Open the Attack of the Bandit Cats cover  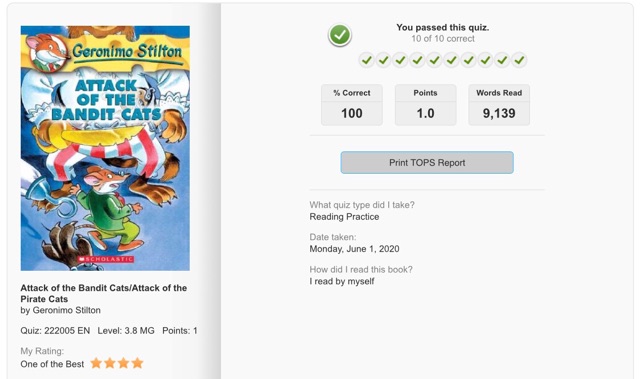[x=105, y=148]
